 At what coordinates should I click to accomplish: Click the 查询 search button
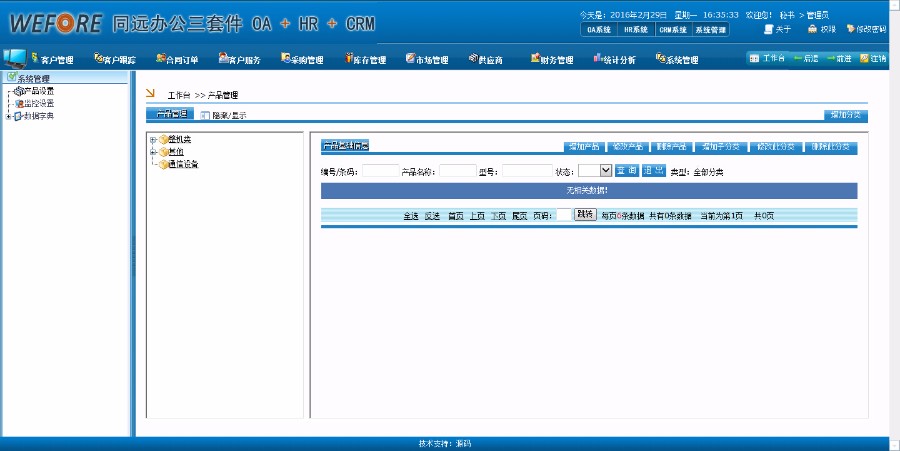coord(627,170)
